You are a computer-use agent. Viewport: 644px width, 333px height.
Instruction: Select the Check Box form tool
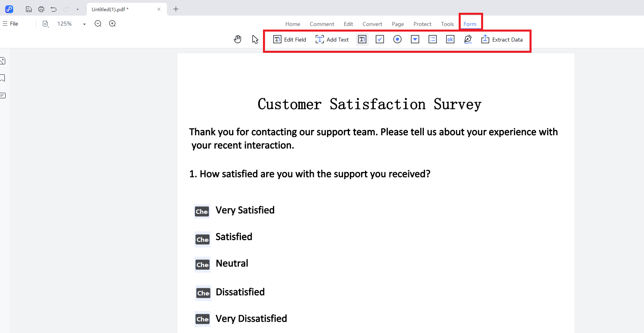coord(380,39)
